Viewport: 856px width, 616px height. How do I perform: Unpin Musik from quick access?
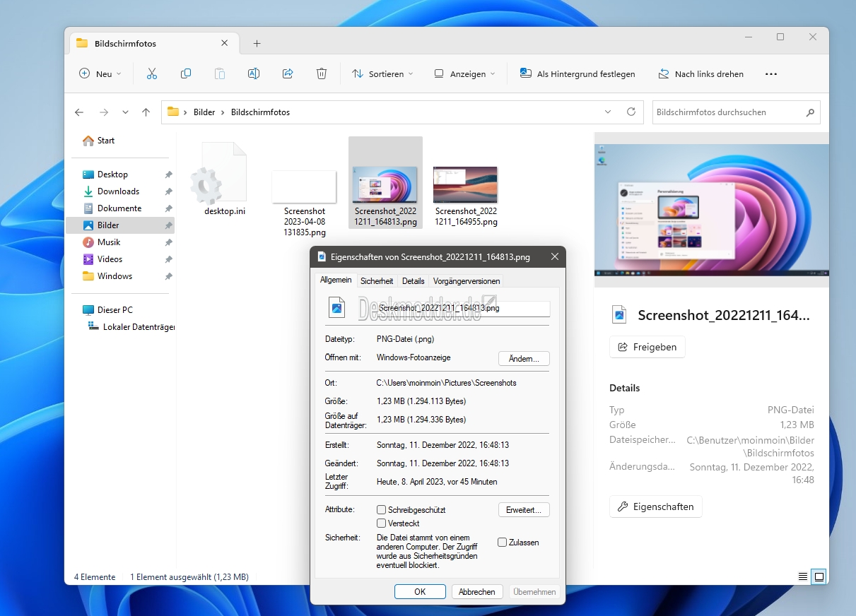point(168,242)
